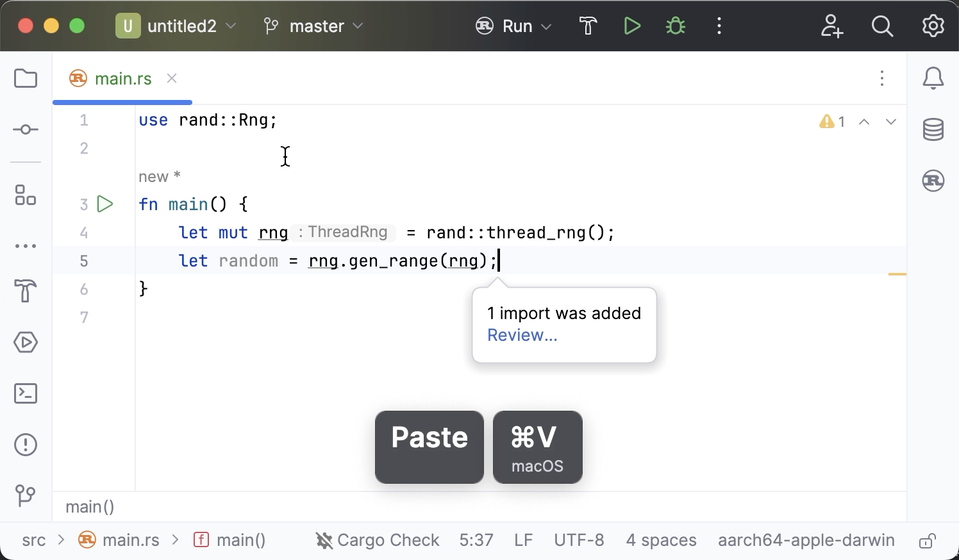
Task: Select main() in the status bar breadcrumbs
Action: (x=241, y=539)
